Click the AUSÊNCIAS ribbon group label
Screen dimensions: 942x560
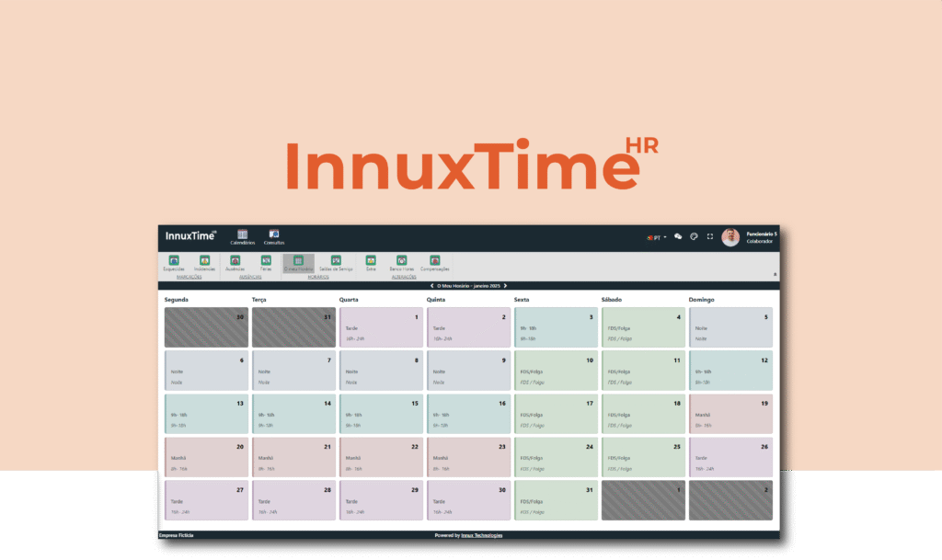250,278
